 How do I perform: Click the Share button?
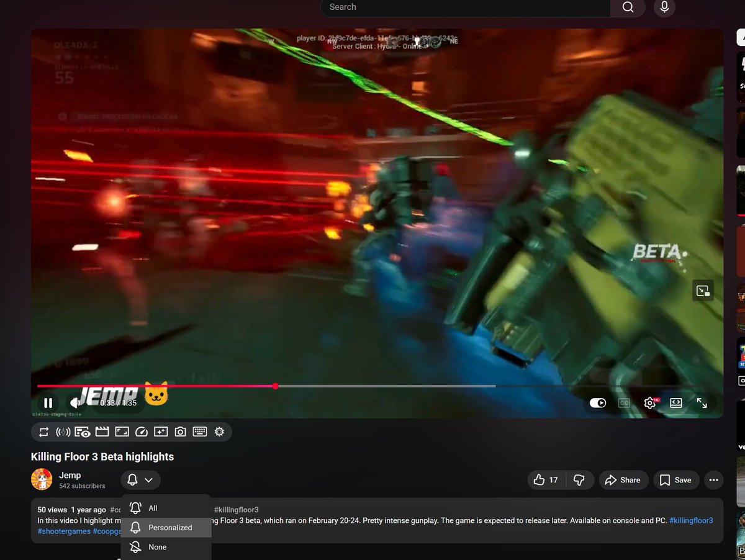(x=623, y=480)
